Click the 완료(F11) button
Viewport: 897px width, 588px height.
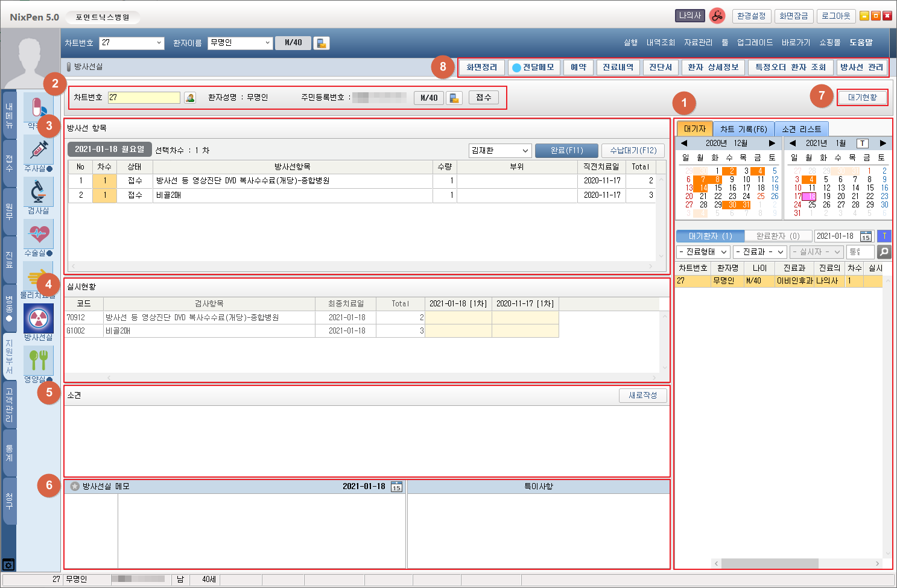566,151
